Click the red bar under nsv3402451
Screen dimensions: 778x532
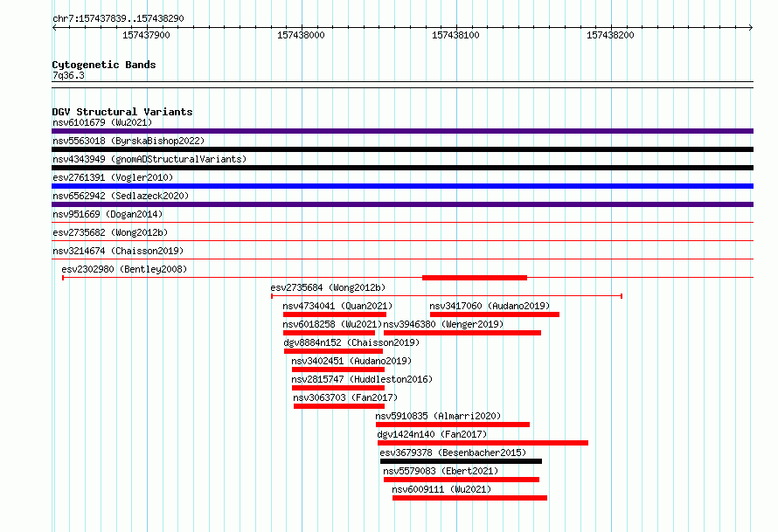pyautogui.click(x=338, y=370)
